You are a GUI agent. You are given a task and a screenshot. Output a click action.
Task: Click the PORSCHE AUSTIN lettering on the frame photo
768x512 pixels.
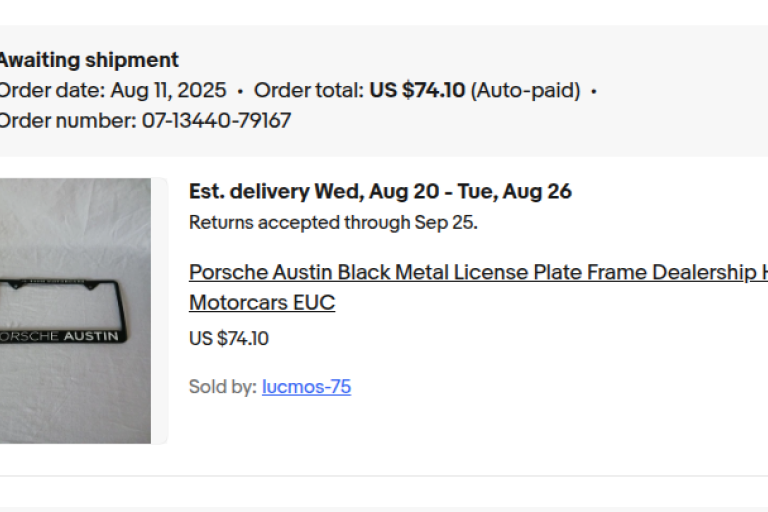[59, 336]
